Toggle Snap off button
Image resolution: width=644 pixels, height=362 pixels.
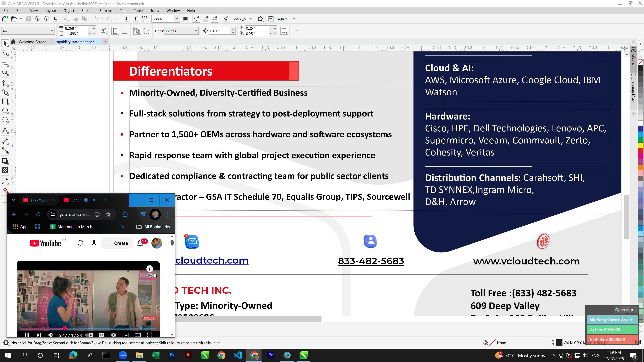coord(226,19)
